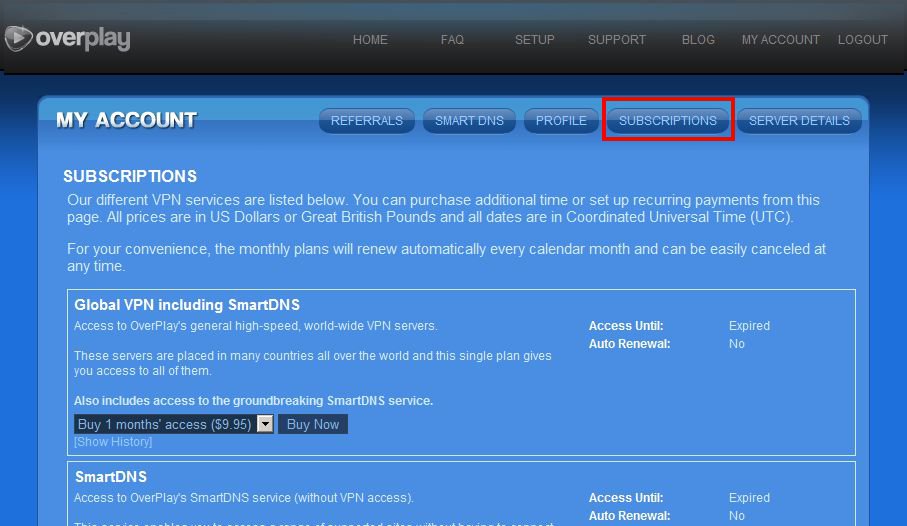Open the PROFILE tab
Image resolution: width=907 pixels, height=526 pixels.
(561, 120)
